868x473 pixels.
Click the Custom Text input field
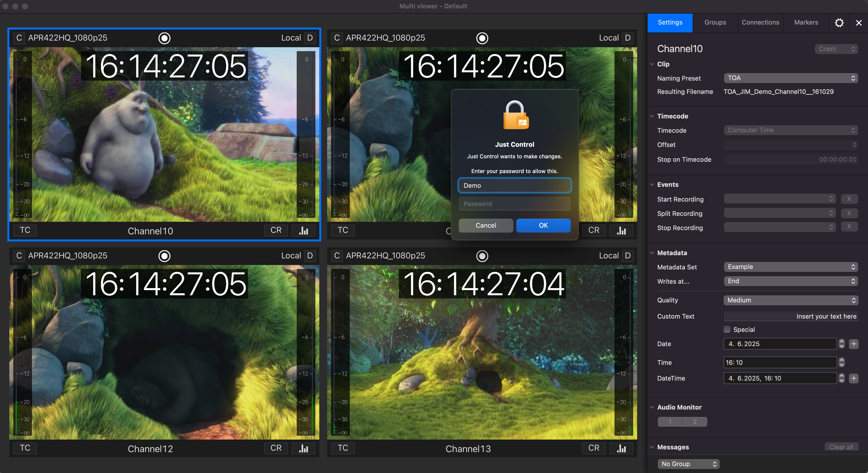tap(790, 316)
